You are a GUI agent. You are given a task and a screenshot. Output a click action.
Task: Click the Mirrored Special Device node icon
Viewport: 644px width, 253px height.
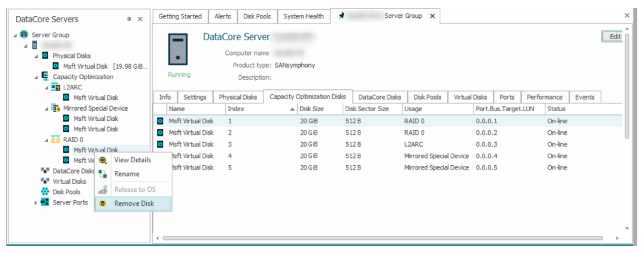pyautogui.click(x=55, y=108)
